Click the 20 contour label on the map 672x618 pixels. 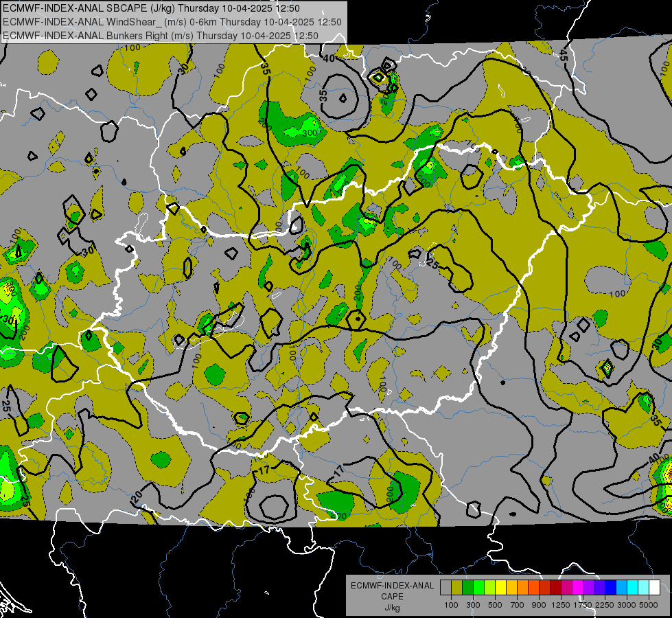pyautogui.click(x=137, y=496)
